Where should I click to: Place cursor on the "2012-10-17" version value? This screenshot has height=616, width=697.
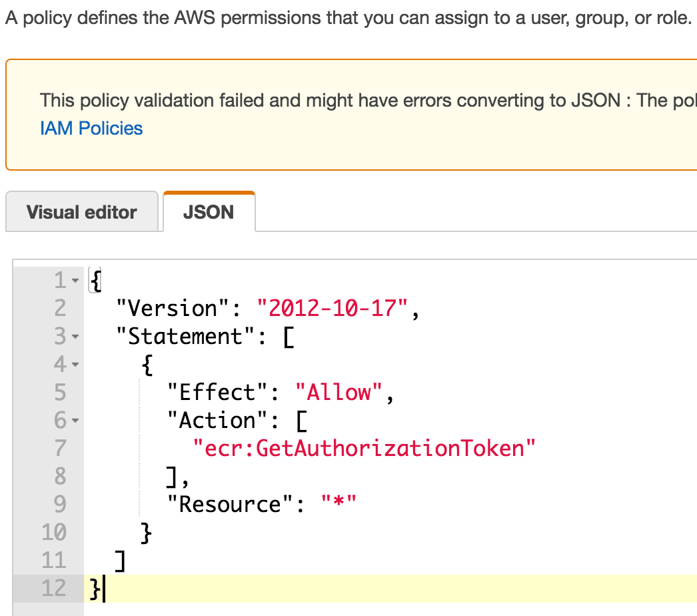(x=333, y=308)
